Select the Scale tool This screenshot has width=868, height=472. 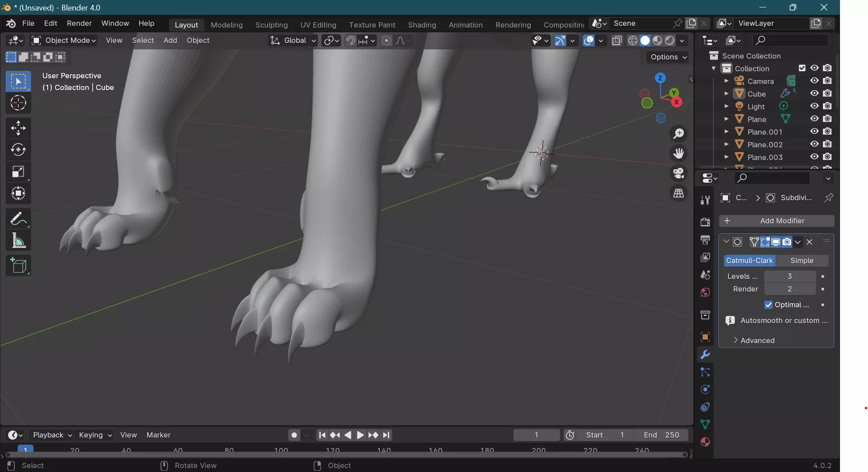coord(18,172)
